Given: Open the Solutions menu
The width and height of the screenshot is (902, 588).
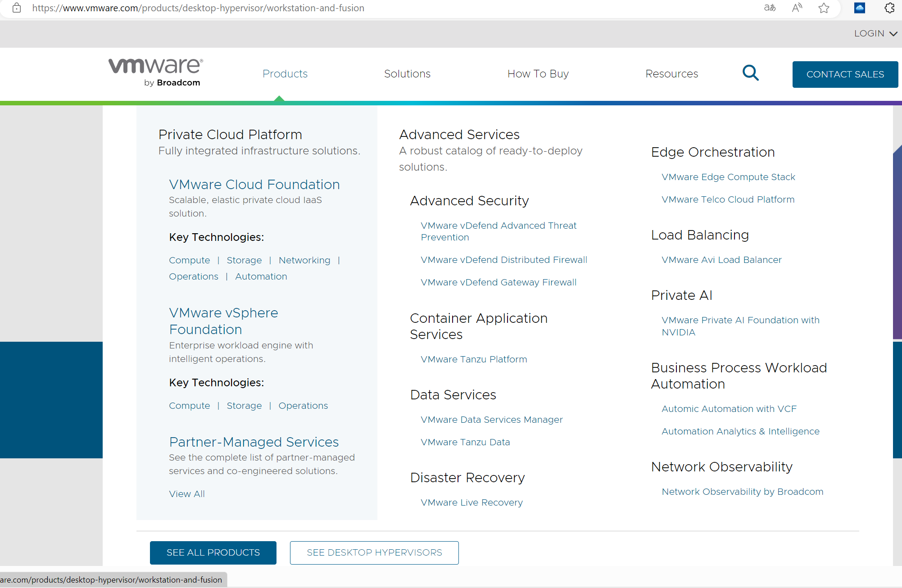Looking at the screenshot, I should tap(407, 73).
